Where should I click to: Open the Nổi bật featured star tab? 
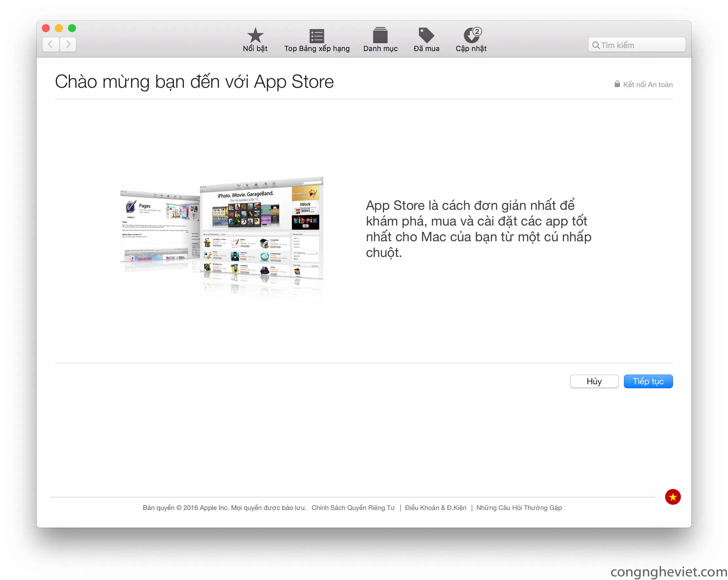coord(255,40)
